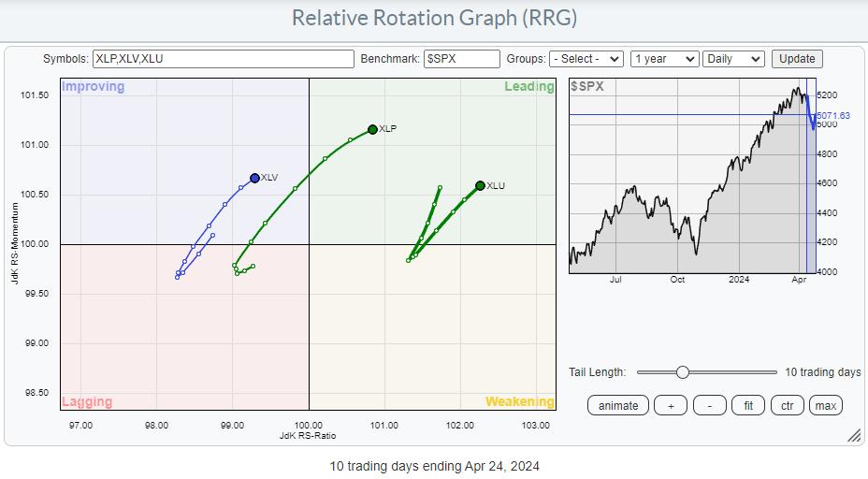Click the Benchmark $SPX input field
This screenshot has height=479, width=868.
click(461, 59)
